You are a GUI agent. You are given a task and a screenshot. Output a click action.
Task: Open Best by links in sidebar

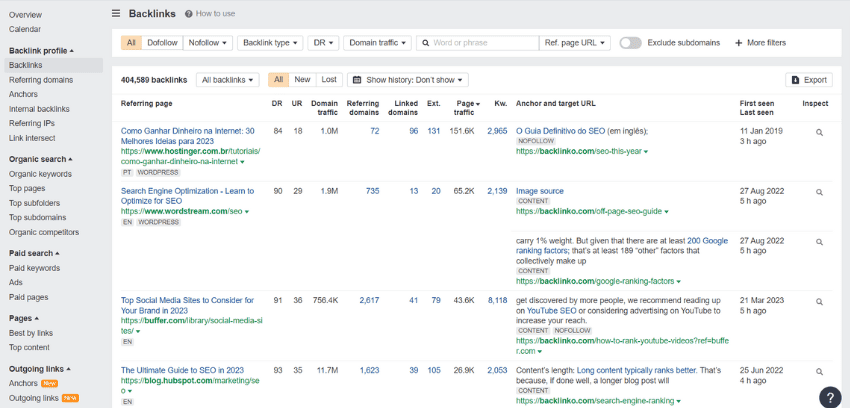31,333
